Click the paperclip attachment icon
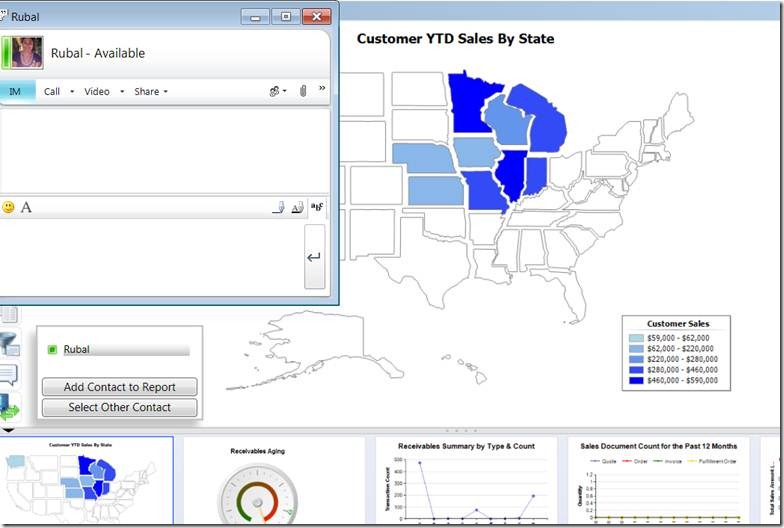Viewport: 784px width, 528px height. [303, 91]
